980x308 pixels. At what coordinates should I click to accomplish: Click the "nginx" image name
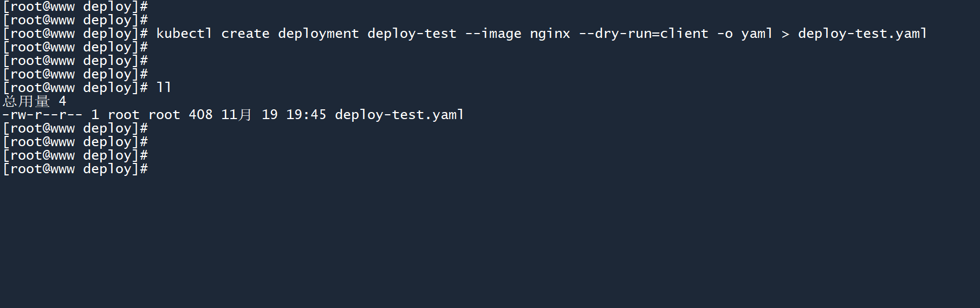(550, 34)
